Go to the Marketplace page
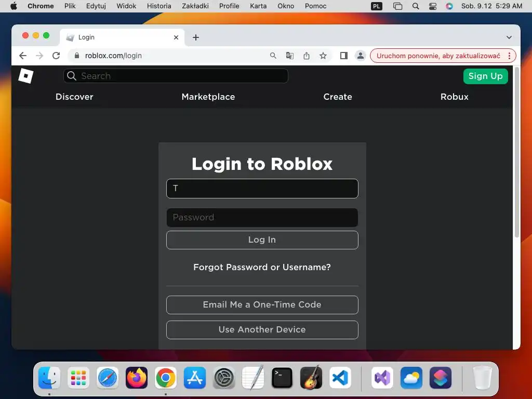532x399 pixels. pyautogui.click(x=208, y=97)
